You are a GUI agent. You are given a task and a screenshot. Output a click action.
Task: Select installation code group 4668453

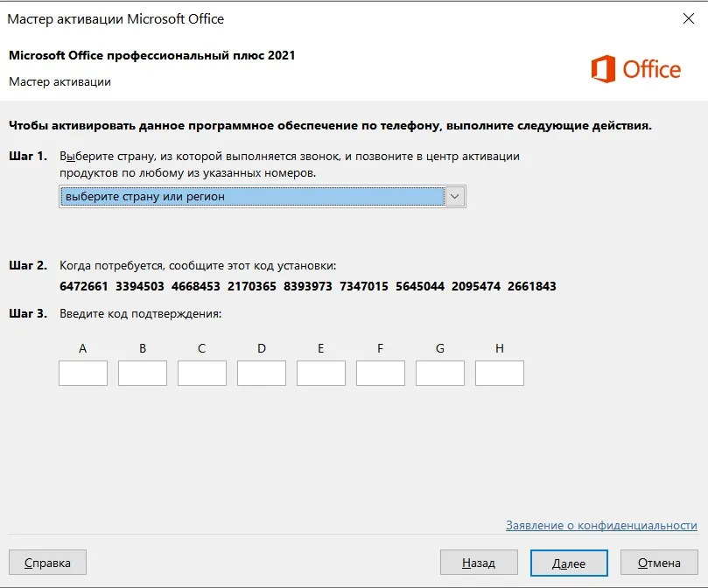pyautogui.click(x=195, y=286)
